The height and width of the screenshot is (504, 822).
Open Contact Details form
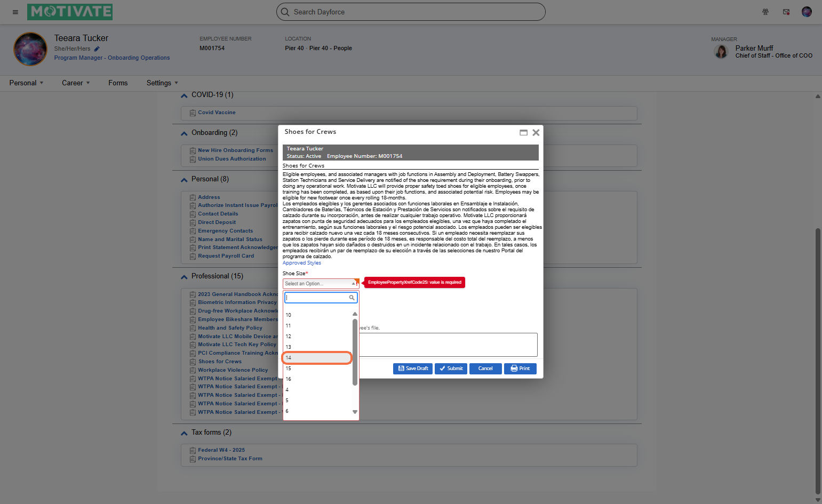[x=218, y=214]
